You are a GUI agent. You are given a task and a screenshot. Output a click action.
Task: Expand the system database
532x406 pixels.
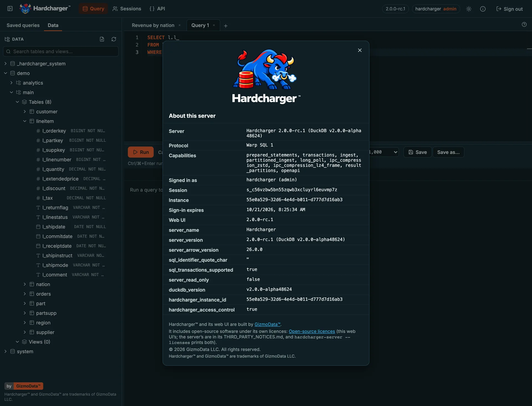[x=6, y=351]
